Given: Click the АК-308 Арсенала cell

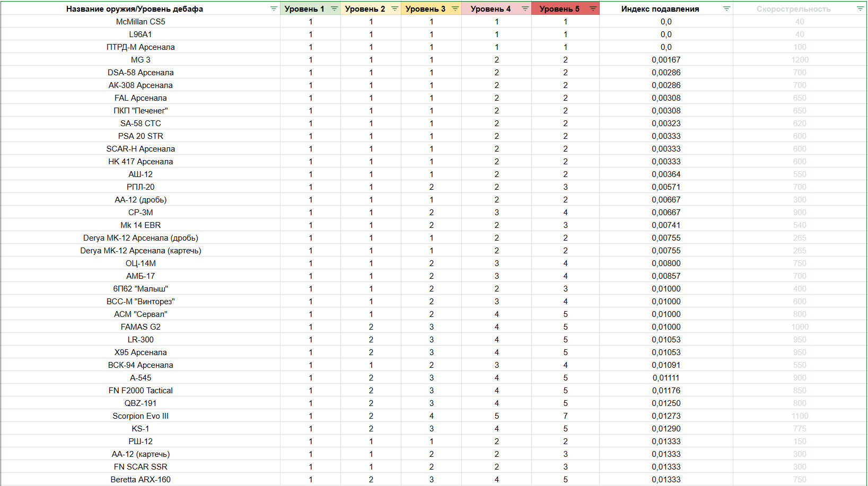Looking at the screenshot, I should 141,85.
